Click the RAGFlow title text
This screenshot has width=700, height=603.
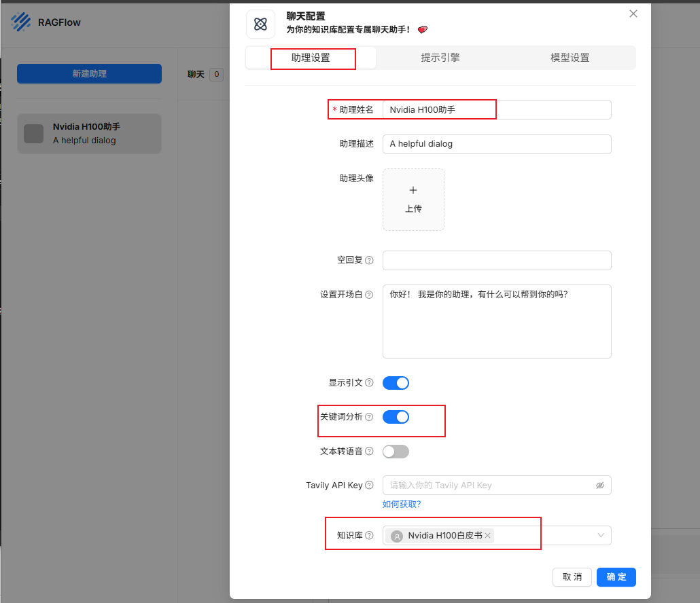59,22
